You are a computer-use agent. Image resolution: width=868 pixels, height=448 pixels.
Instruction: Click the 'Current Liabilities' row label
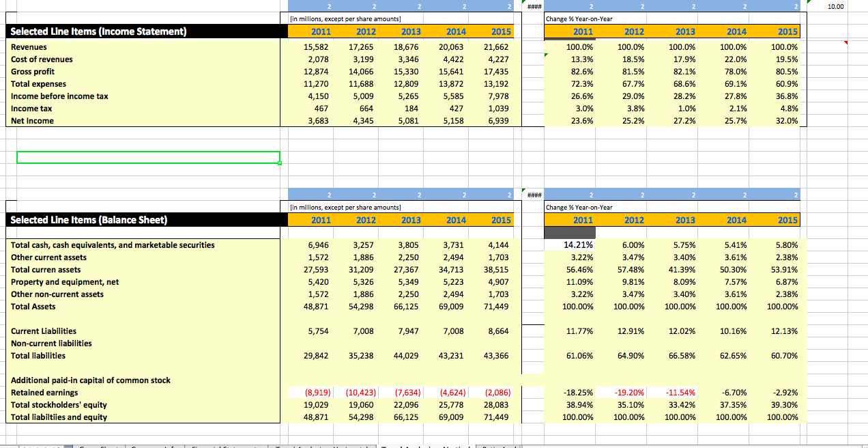coord(44,331)
